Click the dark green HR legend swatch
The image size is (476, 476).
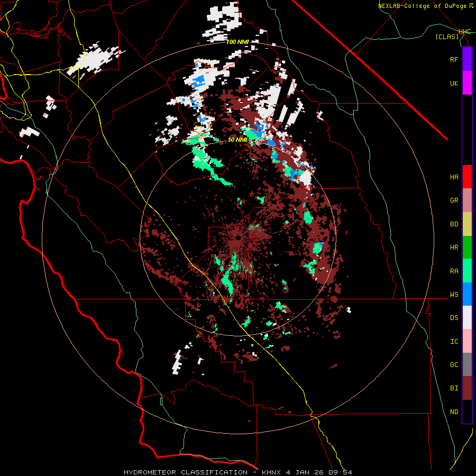(467, 248)
